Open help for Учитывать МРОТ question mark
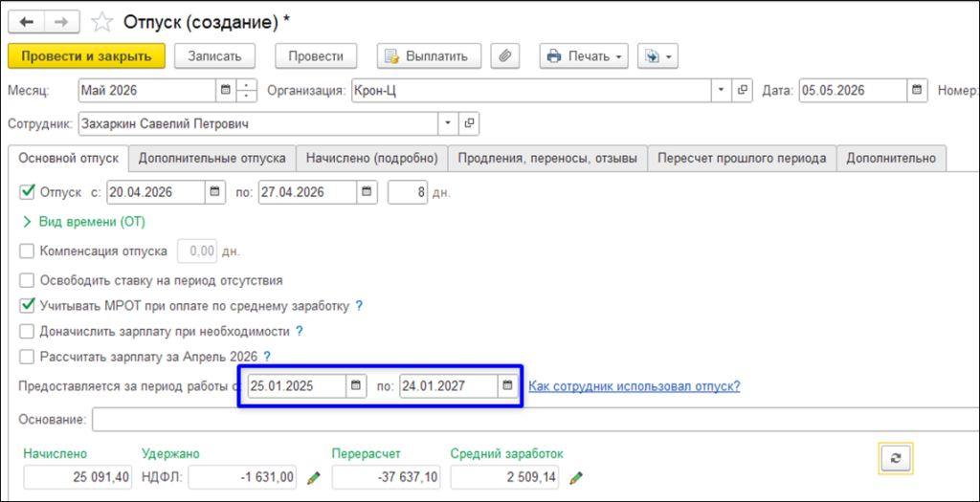This screenshot has width=980, height=502. point(359,306)
